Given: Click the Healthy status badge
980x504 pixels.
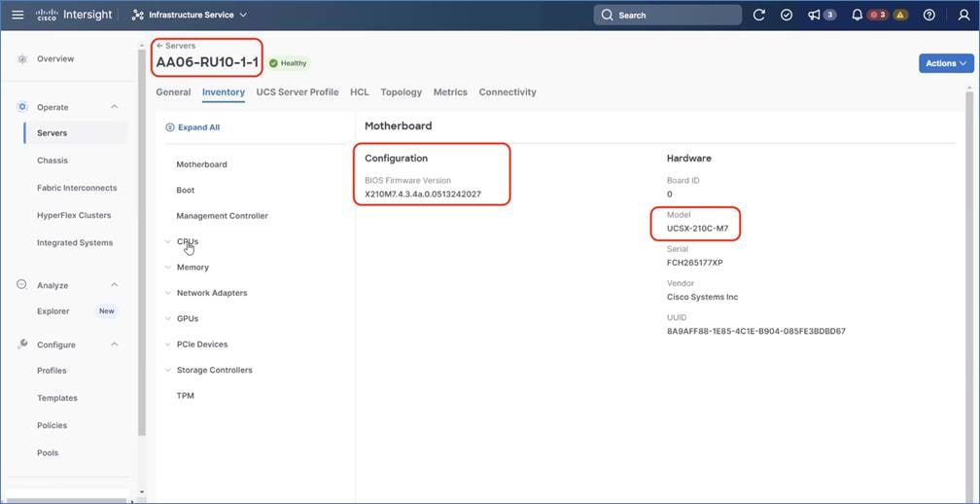Looking at the screenshot, I should [288, 63].
